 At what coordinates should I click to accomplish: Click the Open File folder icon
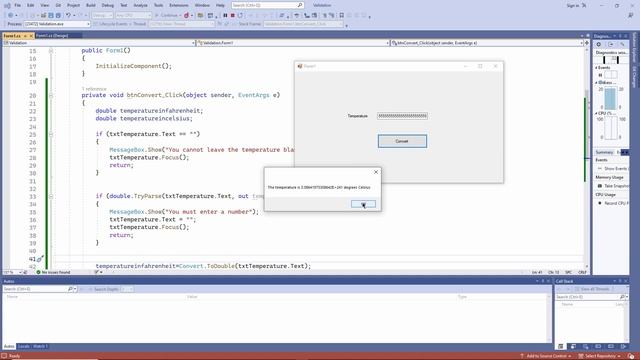(43, 16)
